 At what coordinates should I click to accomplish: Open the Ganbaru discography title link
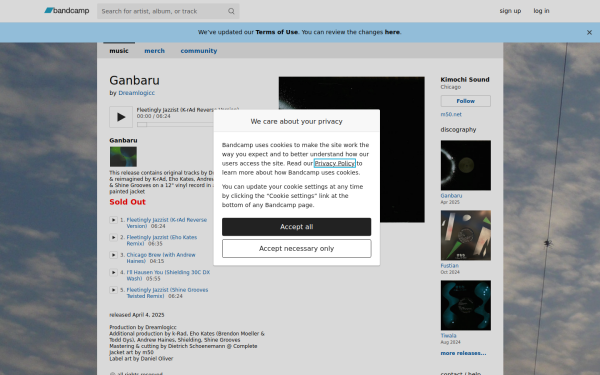coord(451,196)
